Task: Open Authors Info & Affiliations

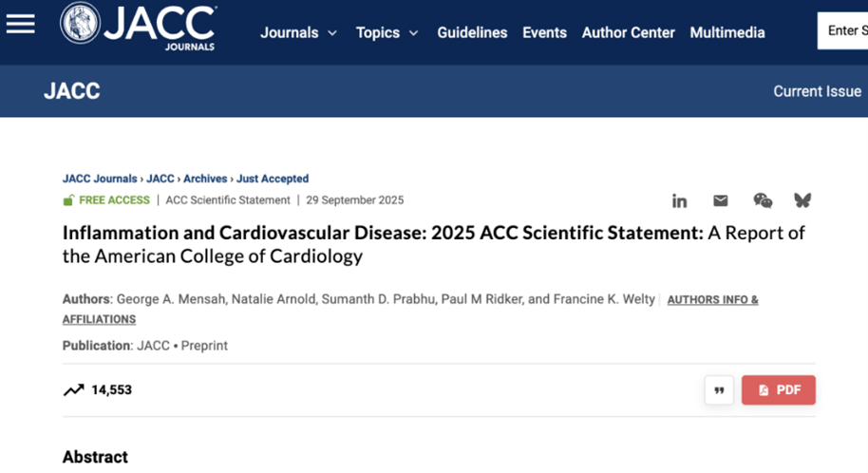Action: tap(712, 300)
